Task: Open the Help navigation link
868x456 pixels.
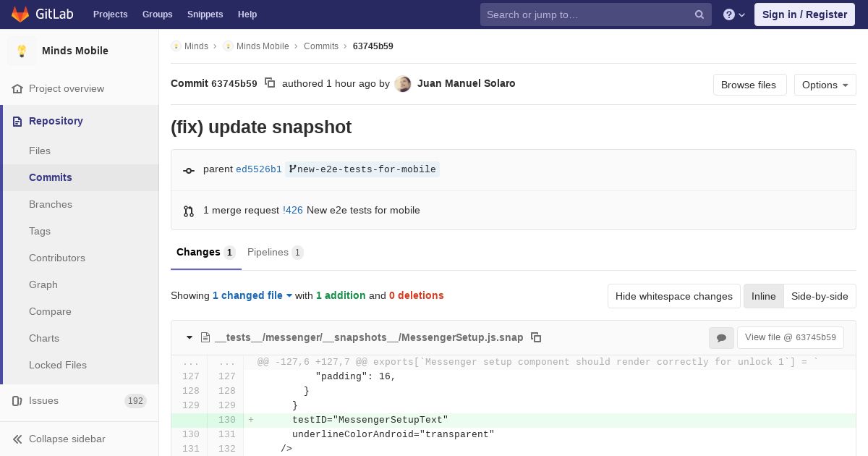Action: (x=247, y=14)
